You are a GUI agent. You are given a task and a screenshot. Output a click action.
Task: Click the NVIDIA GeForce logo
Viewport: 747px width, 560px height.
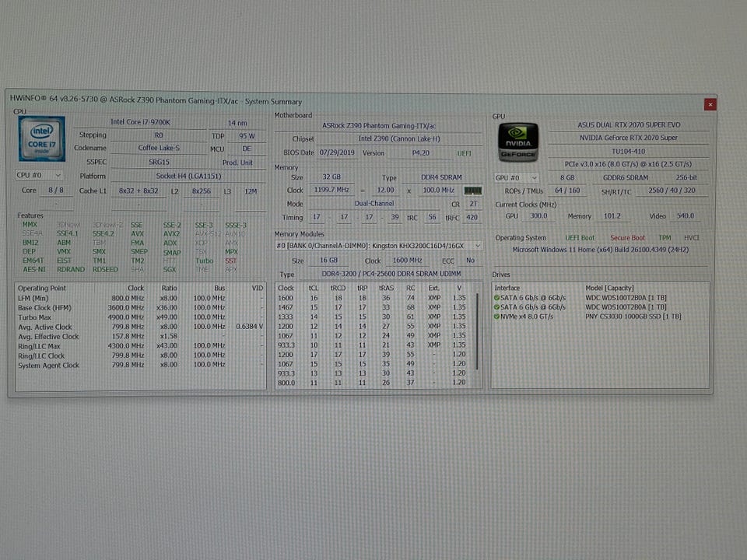518,142
